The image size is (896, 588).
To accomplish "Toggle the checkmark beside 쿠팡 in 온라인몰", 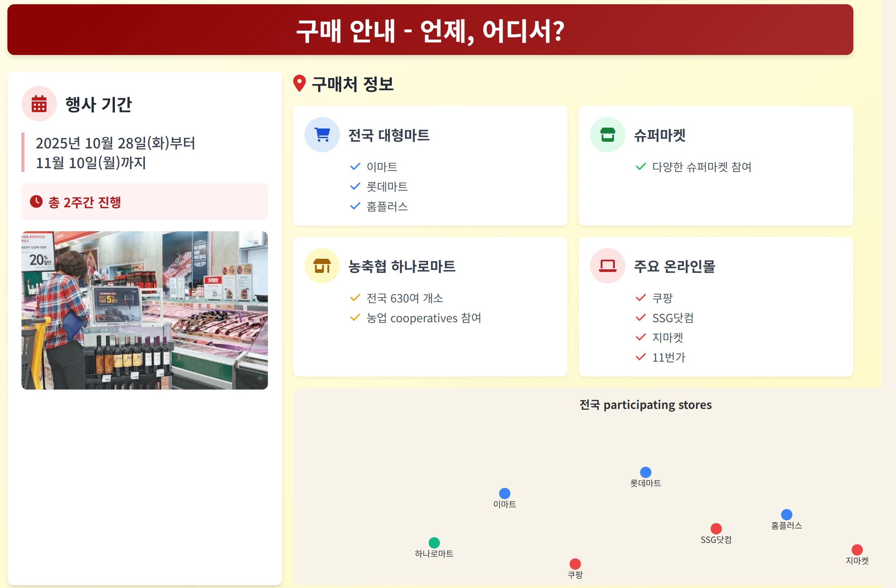I will (x=640, y=298).
